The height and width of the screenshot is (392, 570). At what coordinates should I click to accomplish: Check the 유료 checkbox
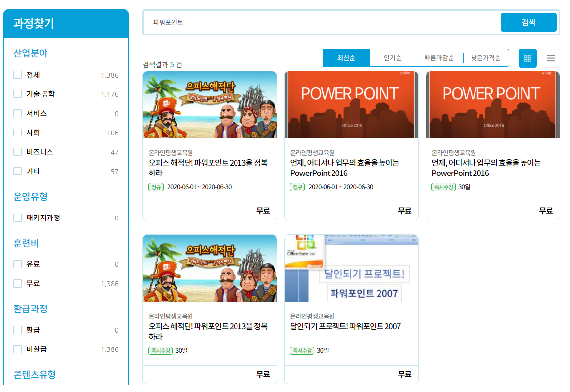pyautogui.click(x=17, y=264)
